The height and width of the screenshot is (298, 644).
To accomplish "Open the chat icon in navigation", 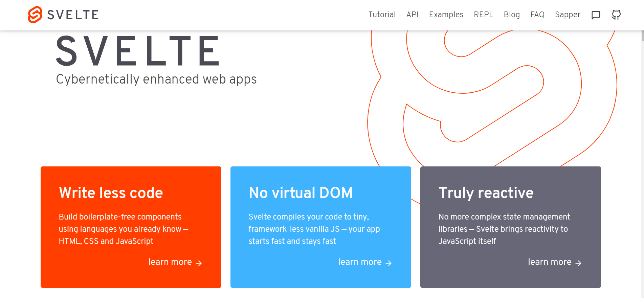I will point(596,15).
